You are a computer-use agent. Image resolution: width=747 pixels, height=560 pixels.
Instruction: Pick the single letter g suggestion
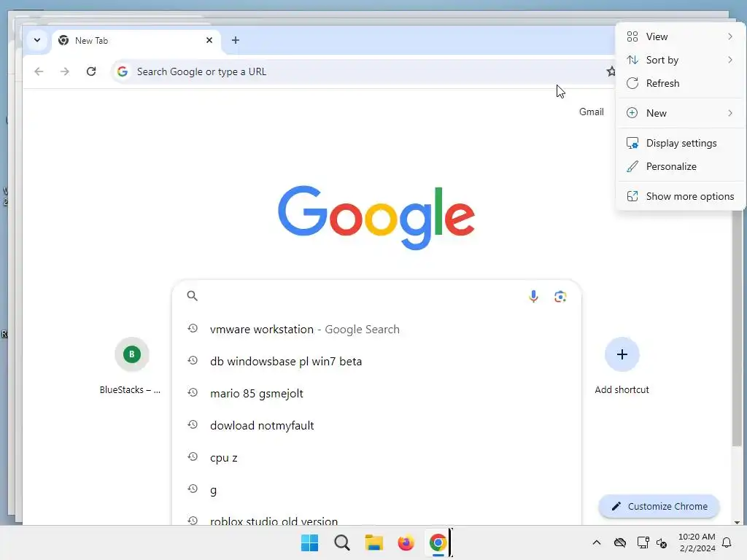tap(376, 490)
